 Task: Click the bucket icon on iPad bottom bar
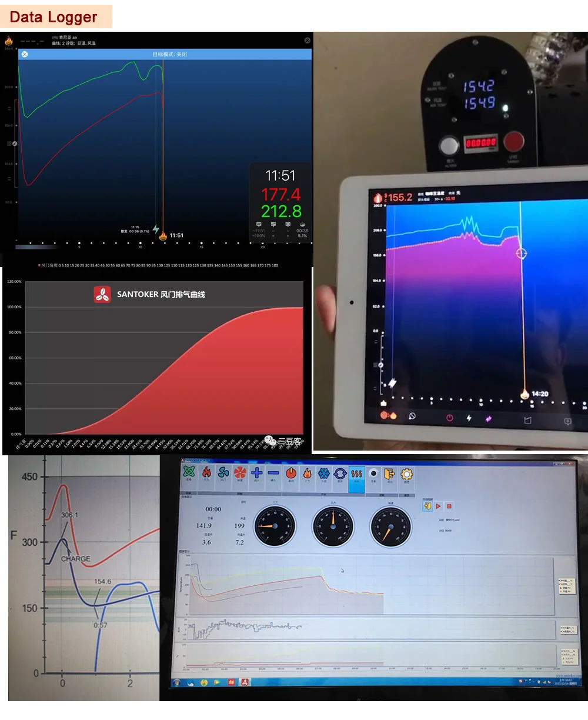click(527, 420)
